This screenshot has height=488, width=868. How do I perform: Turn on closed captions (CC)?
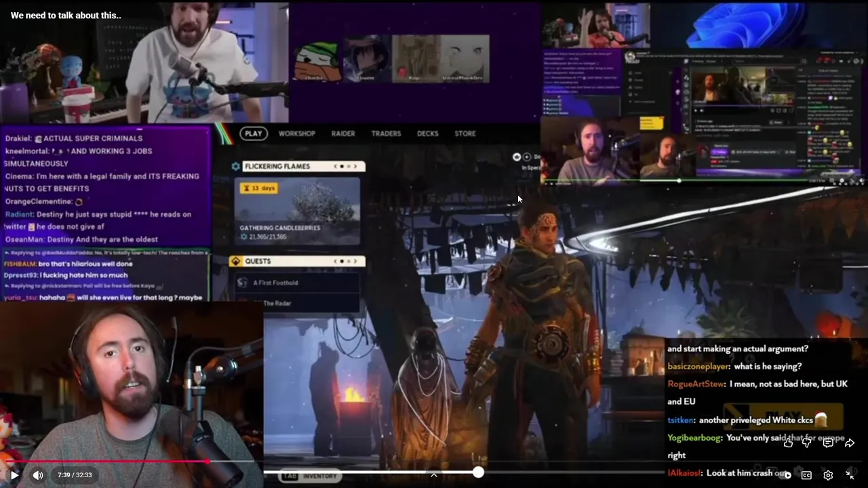point(806,475)
